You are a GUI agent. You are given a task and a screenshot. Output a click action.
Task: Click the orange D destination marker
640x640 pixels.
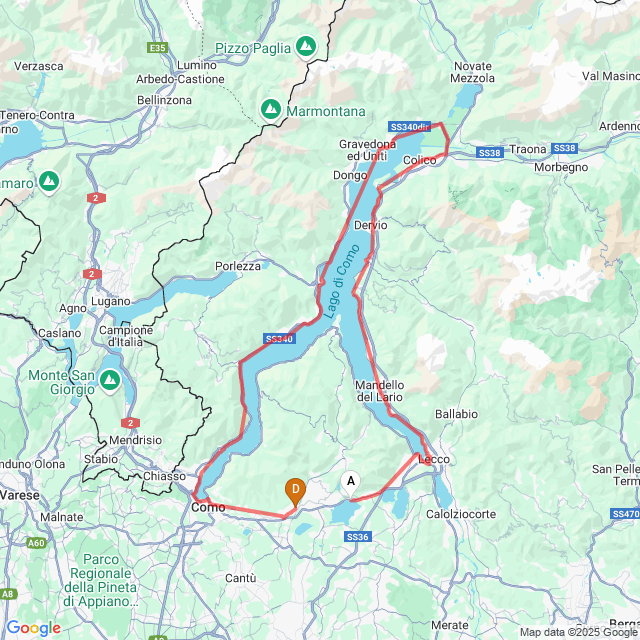click(x=296, y=492)
